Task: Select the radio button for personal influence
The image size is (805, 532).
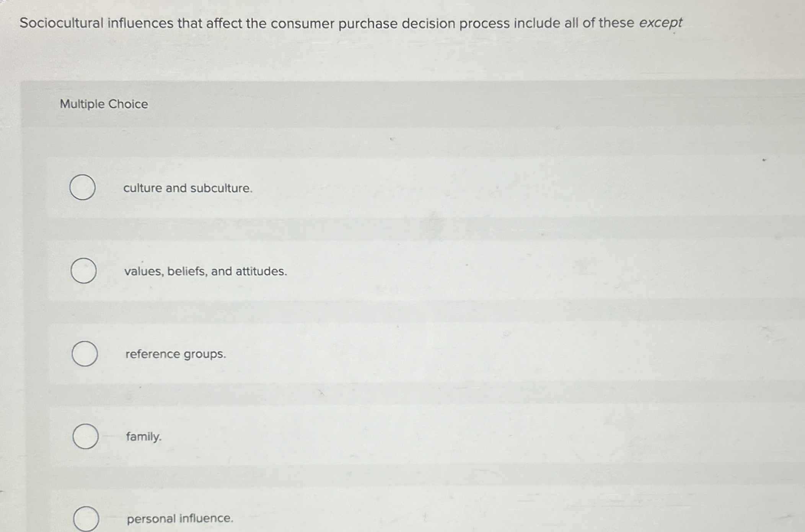Action: (x=87, y=519)
